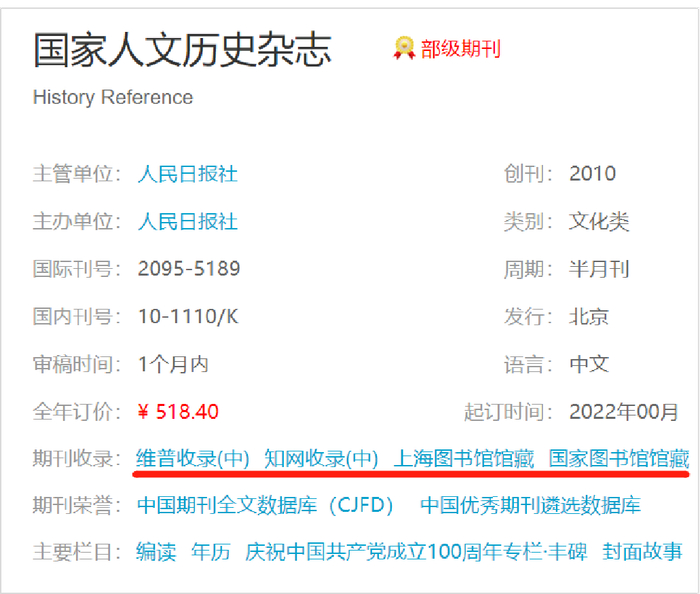Click the 类别 value 文化类
700x594 pixels.
[x=599, y=221]
